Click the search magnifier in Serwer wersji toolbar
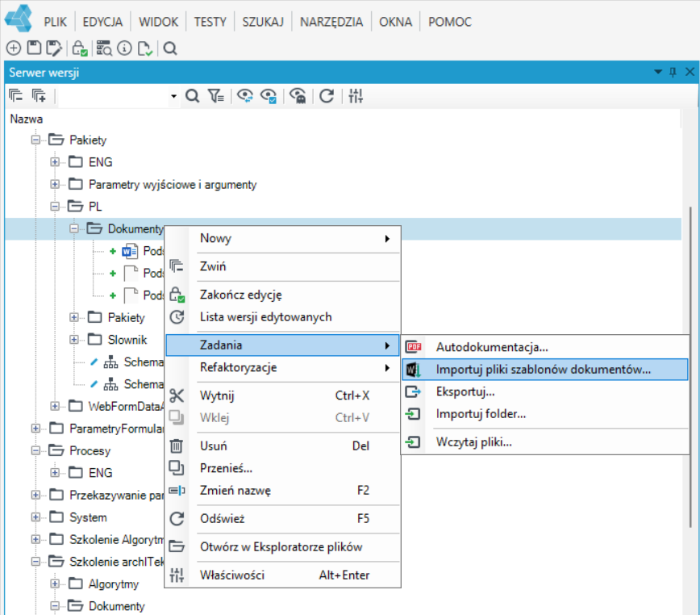Image resolution: width=700 pixels, height=615 pixels. point(192,95)
